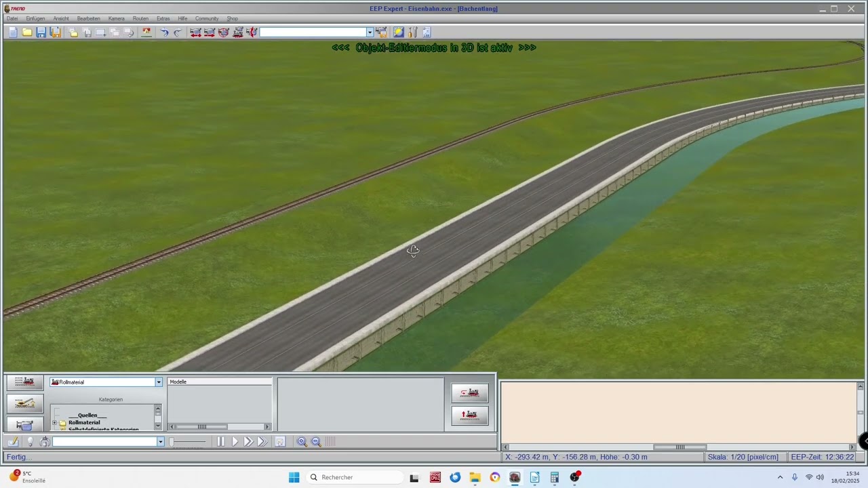Click the document list icon right of tools

[x=427, y=32]
